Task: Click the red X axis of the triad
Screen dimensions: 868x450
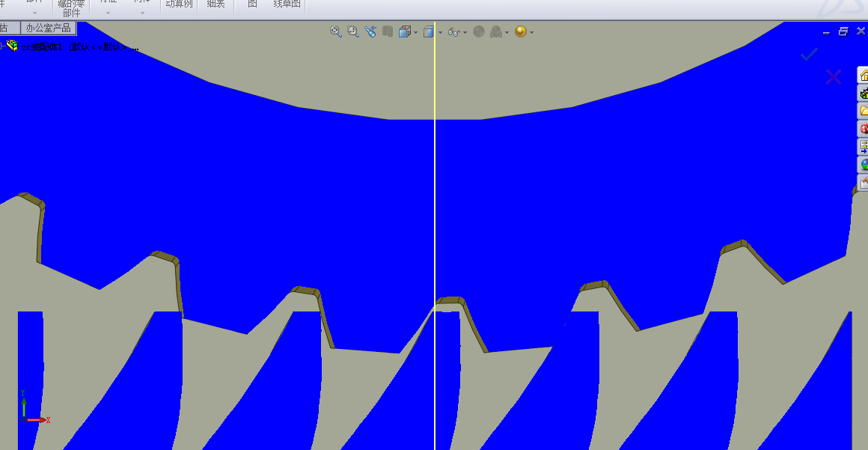Action: point(37,420)
